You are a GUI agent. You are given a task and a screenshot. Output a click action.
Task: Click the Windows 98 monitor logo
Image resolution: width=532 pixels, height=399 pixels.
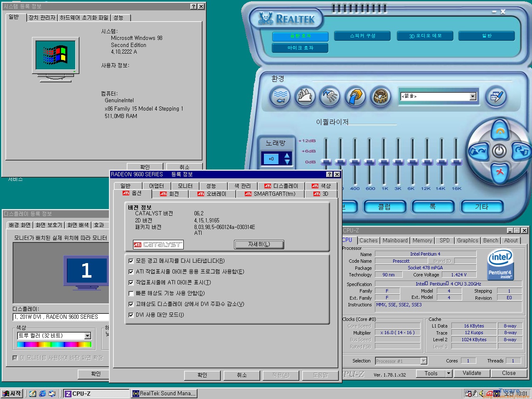[x=55, y=59]
